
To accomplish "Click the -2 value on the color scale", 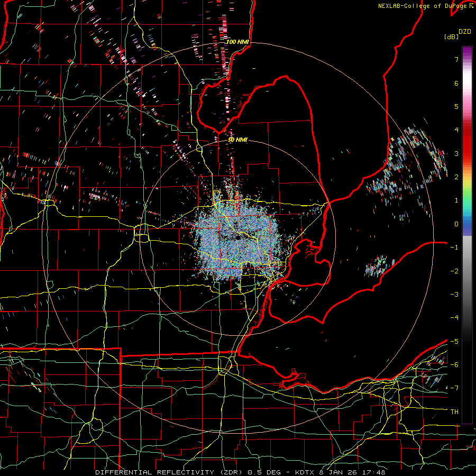I will 454,271.
